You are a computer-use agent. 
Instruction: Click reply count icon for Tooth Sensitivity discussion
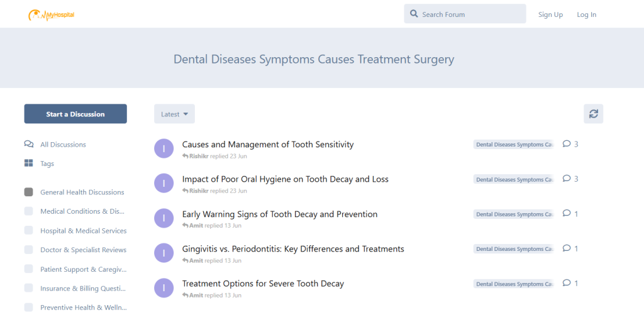point(567,144)
